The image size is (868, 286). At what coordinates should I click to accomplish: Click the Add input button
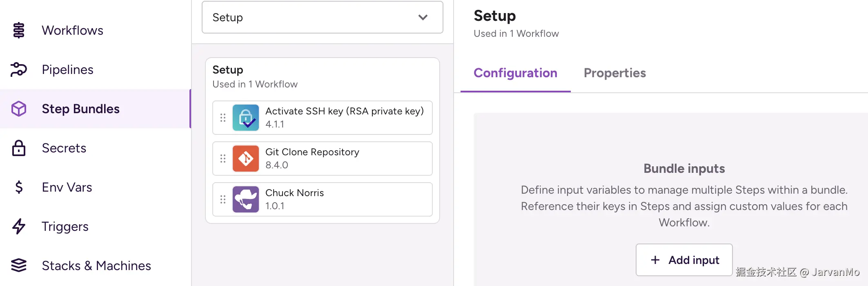tap(684, 260)
